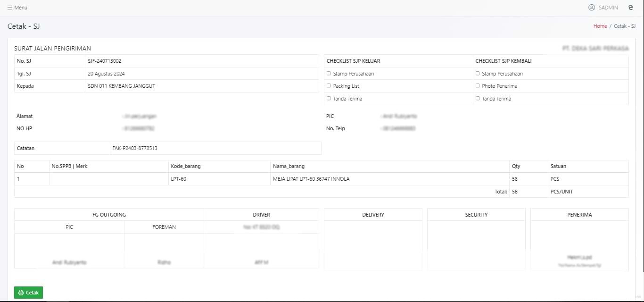Screen dimensions: 644x302
Task: Select the SJ number SJF-240713002
Action: [x=104, y=61]
